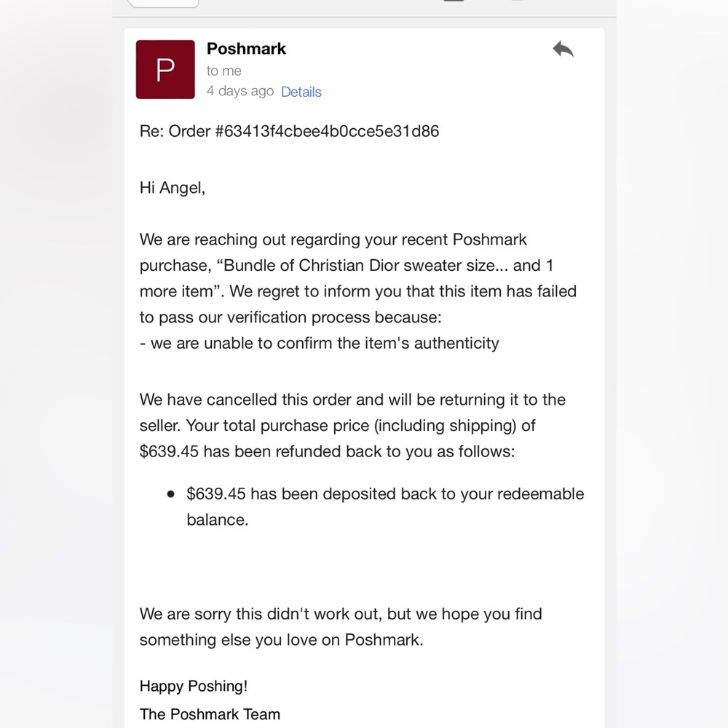The image size is (728, 728).
Task: Click 'The Poshmark Team' signature
Action: click(x=210, y=714)
